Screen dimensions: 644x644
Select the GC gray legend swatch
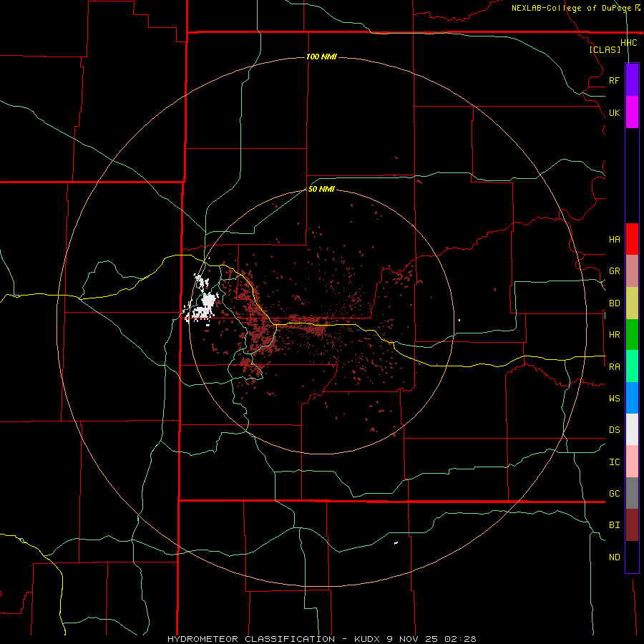632,493
